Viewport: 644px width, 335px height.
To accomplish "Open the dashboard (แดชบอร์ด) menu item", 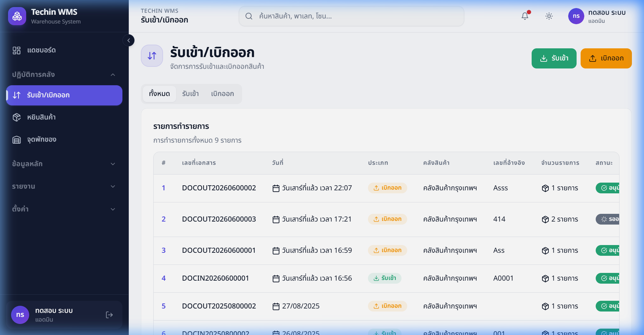I will 64,50.
